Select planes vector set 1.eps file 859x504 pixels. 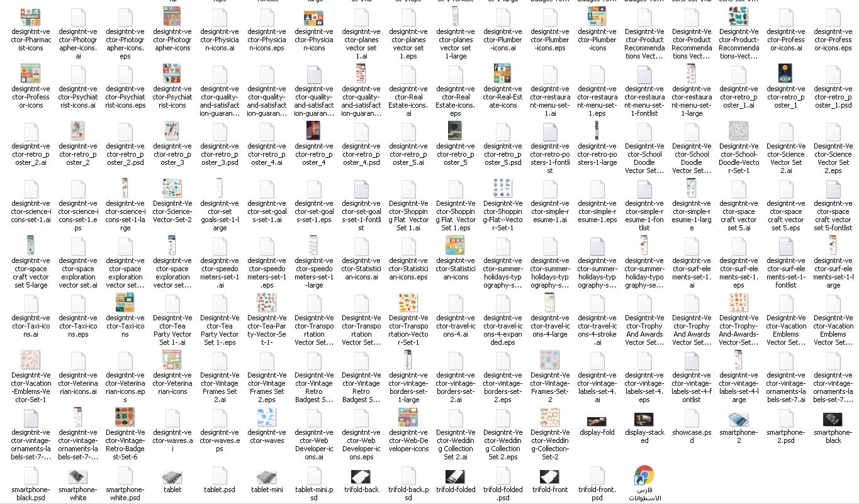(x=408, y=17)
